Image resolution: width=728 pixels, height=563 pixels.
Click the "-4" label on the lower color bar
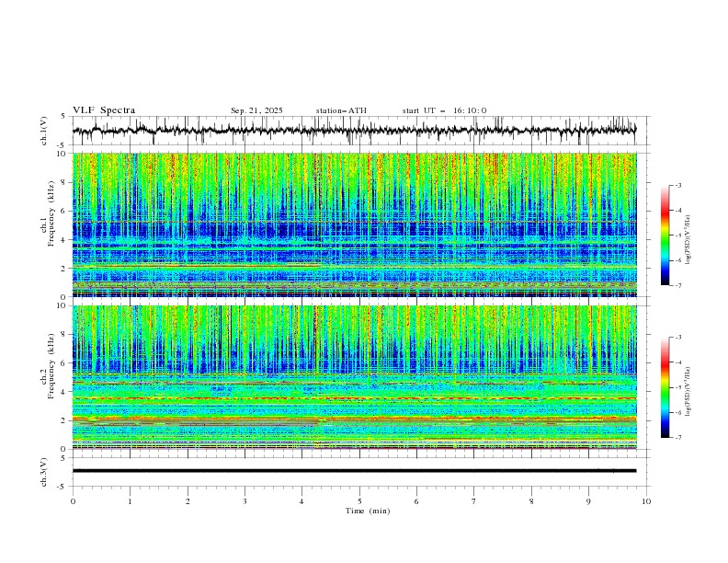(x=677, y=362)
